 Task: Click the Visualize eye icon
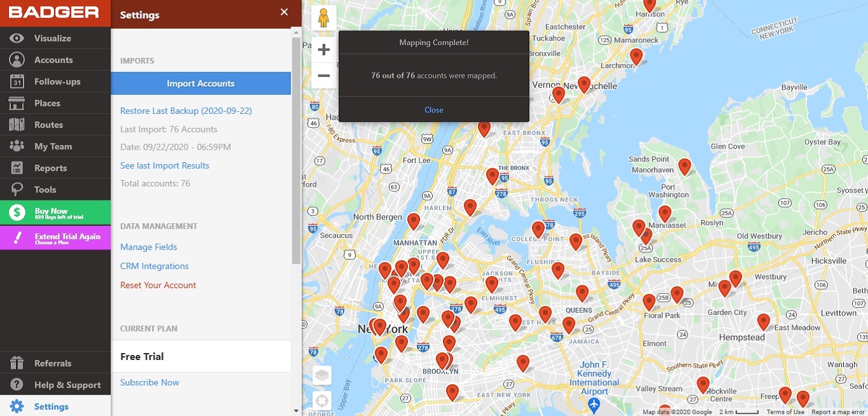(x=17, y=38)
